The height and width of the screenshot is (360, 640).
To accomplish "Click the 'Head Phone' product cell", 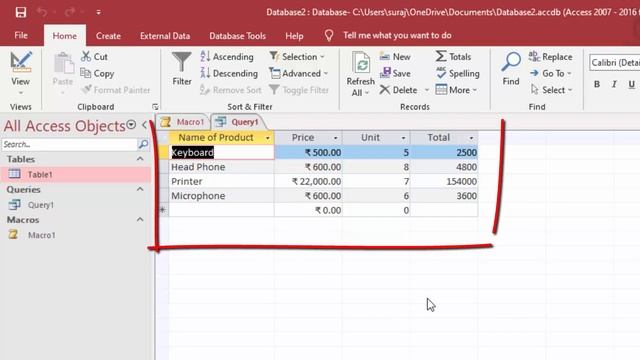I will coord(222,167).
